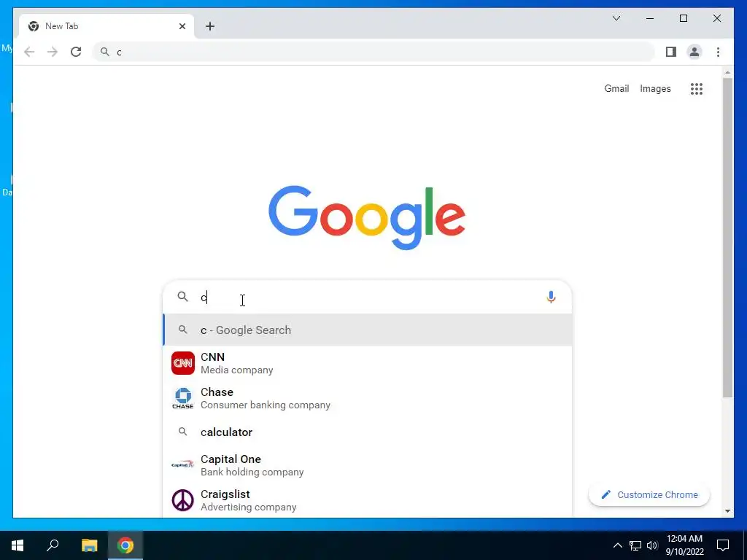
Task: Open the Images link
Action: pos(655,88)
